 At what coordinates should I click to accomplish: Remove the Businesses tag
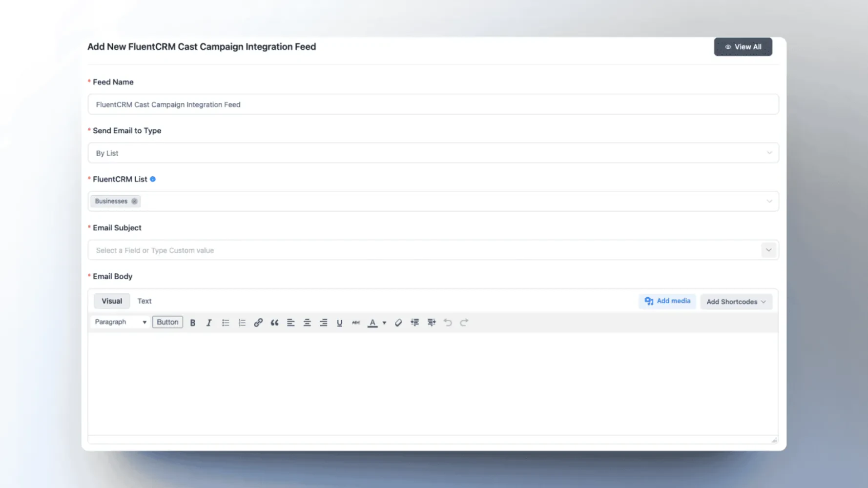tap(134, 201)
